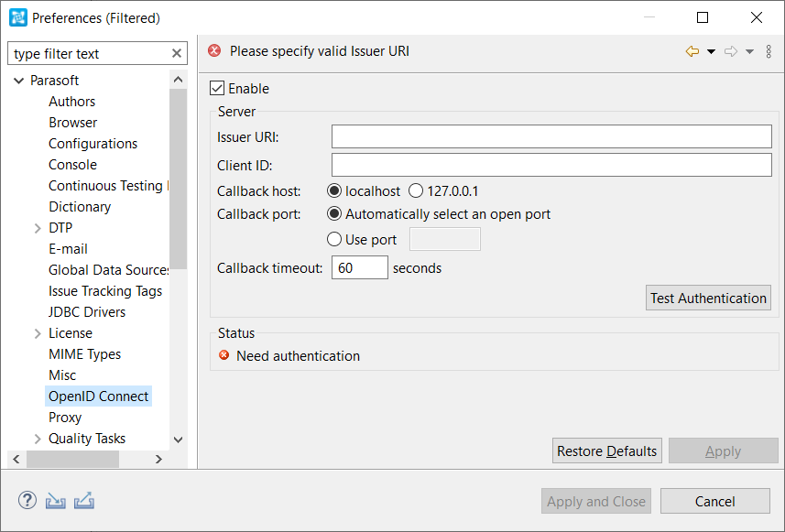Go forward to next preference page
Screen dimensions: 785x532
click(x=731, y=51)
